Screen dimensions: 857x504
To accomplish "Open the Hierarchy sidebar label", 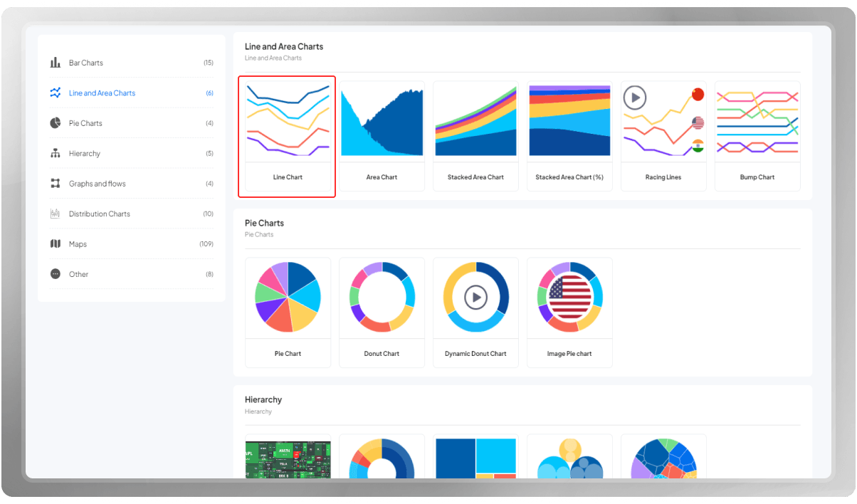I will 85,154.
